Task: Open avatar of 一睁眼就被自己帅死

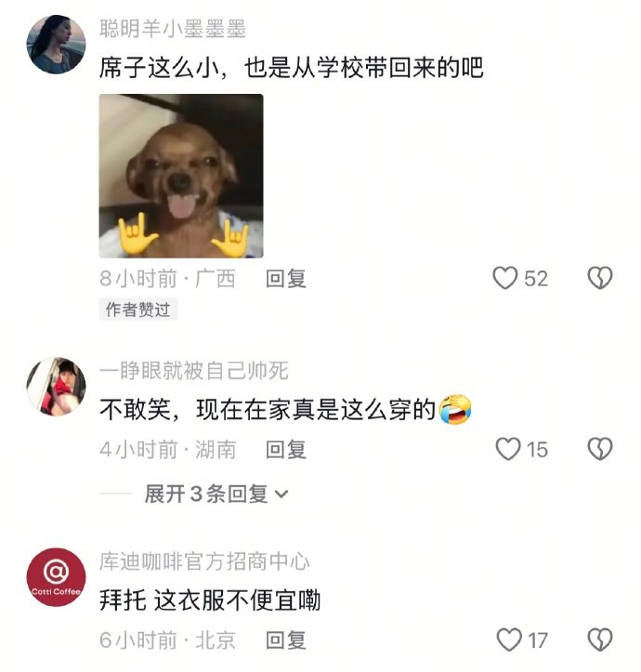Action: pos(56,387)
